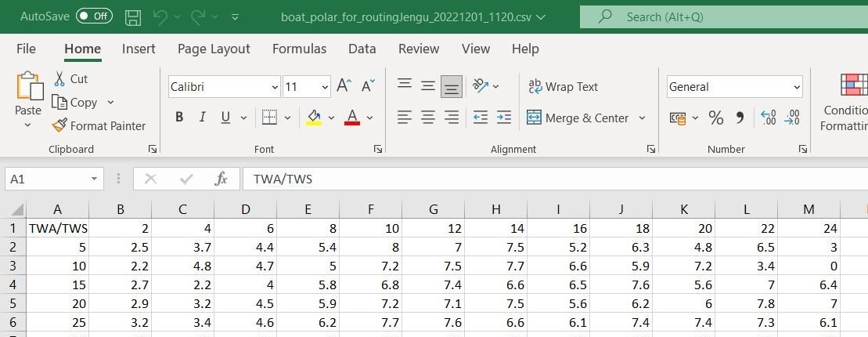Toggle the AutoSave switch

[94, 16]
